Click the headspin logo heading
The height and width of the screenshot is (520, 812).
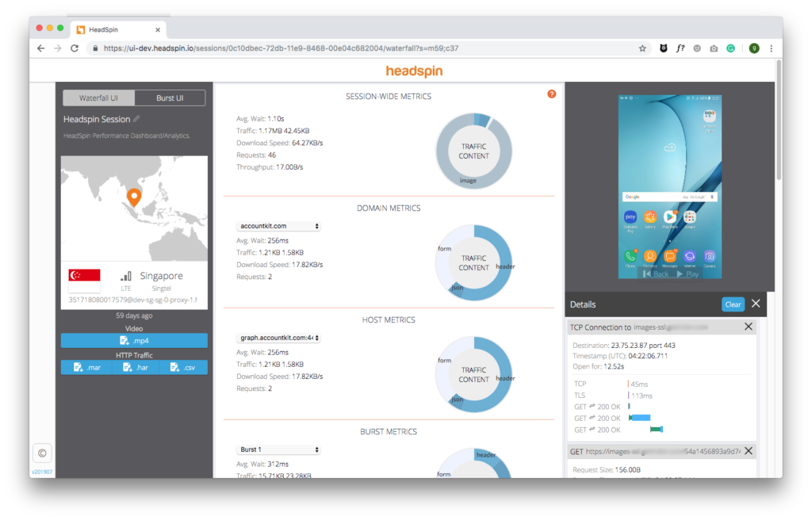(x=414, y=71)
